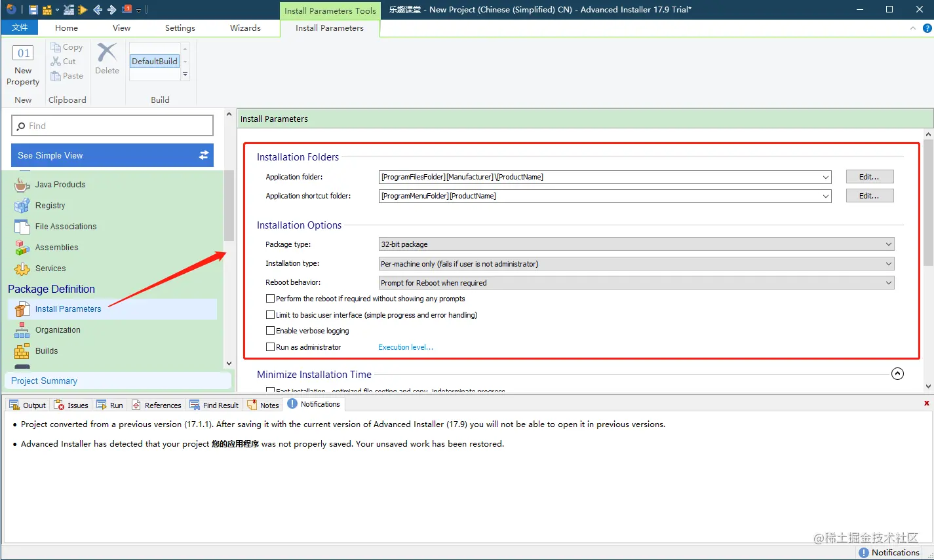934x560 pixels.
Task: Enable Limit to basic user interface checkbox
Action: pyautogui.click(x=270, y=314)
